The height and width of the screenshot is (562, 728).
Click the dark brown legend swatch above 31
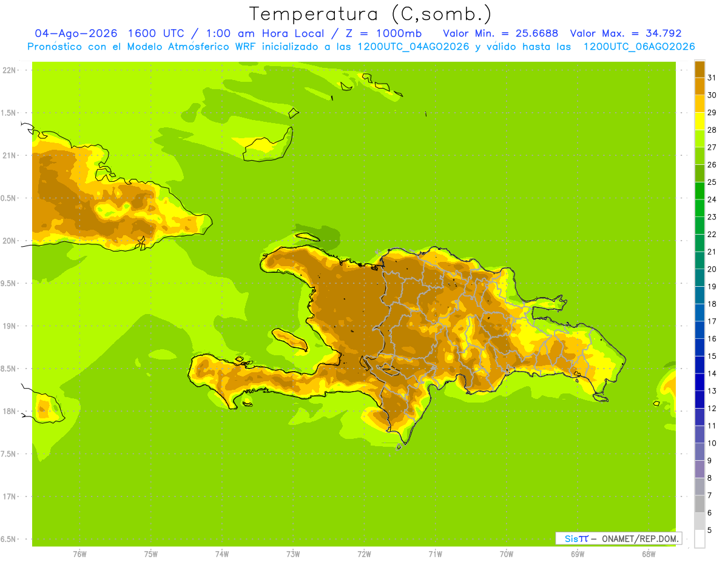pyautogui.click(x=699, y=69)
